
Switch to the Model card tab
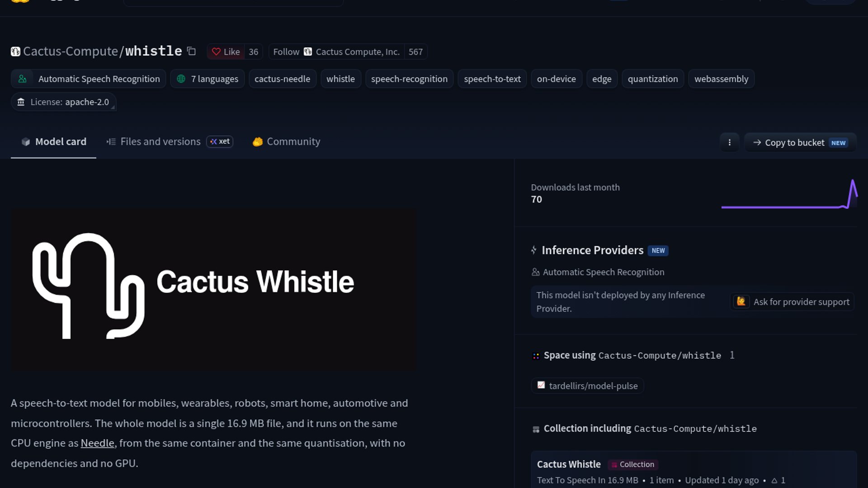(53, 141)
